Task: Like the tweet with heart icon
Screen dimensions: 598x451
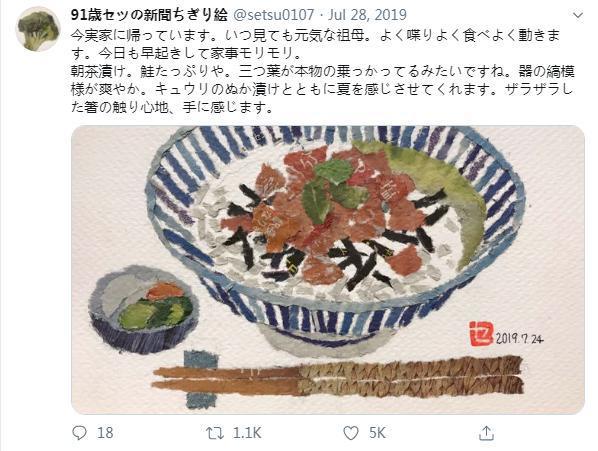Action: coord(351,433)
